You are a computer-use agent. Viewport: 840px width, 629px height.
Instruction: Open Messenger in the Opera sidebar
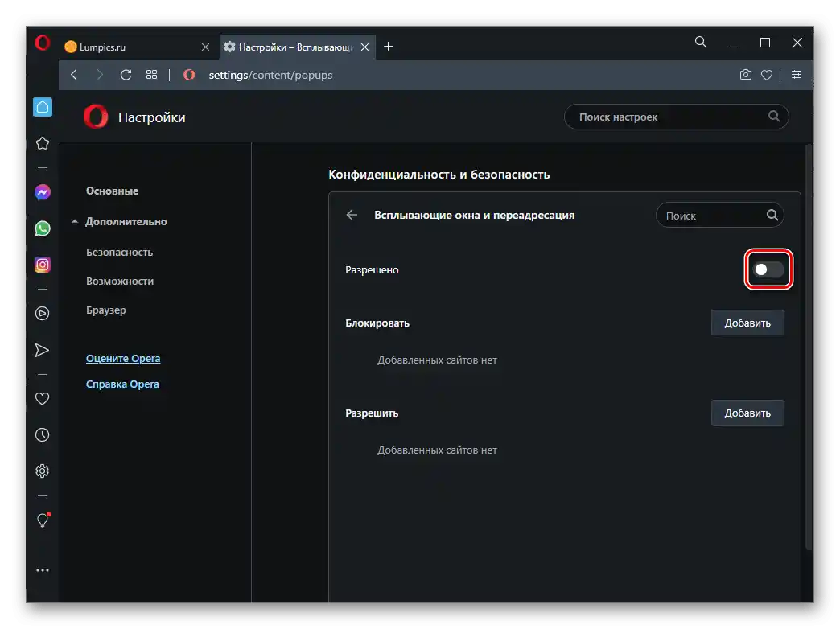point(43,193)
